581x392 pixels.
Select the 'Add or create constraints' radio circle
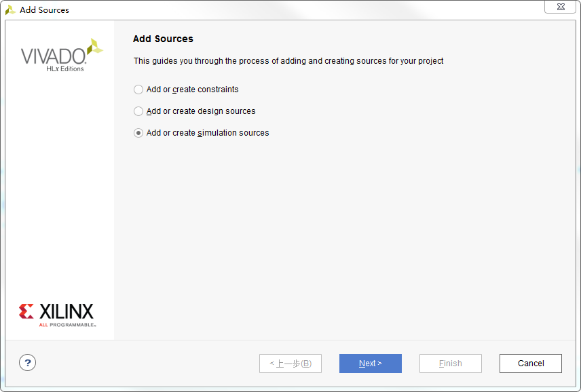click(138, 90)
